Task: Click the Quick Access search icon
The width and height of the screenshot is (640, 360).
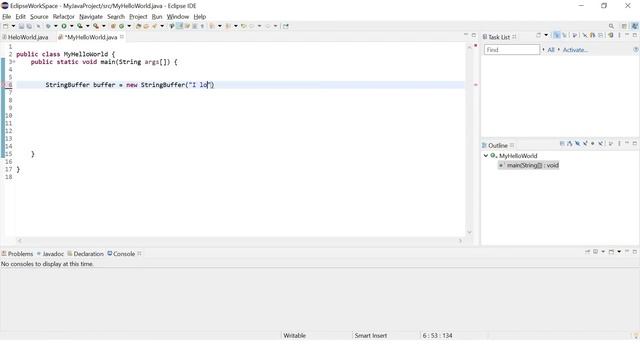Action: (x=611, y=26)
